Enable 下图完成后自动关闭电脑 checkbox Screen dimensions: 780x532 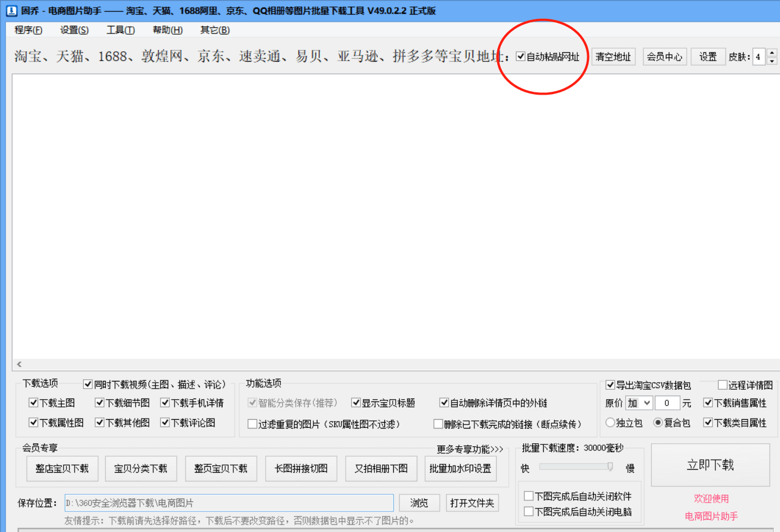(528, 511)
